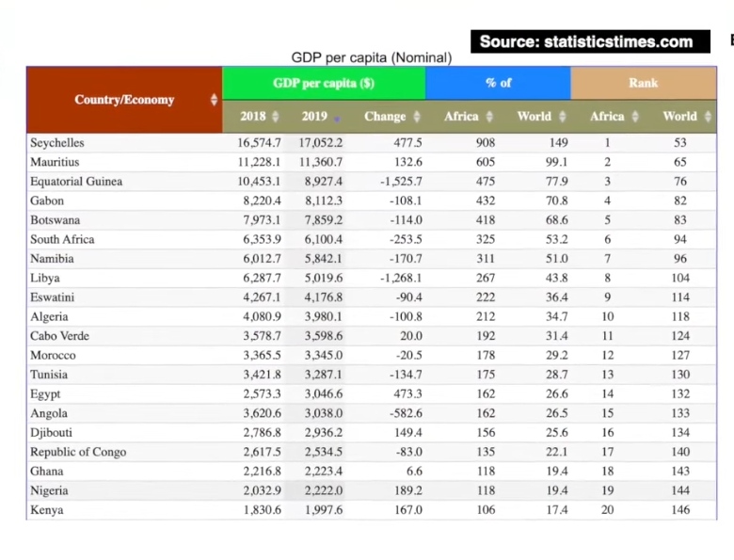The width and height of the screenshot is (734, 560).
Task: Click Seychelles 2019 value 17,052.2
Action: tap(321, 143)
